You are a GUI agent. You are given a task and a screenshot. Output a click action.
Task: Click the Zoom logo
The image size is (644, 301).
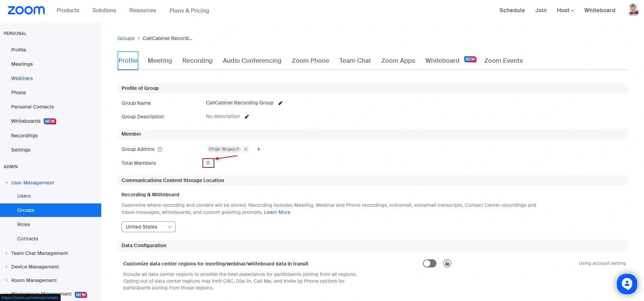[x=26, y=10]
